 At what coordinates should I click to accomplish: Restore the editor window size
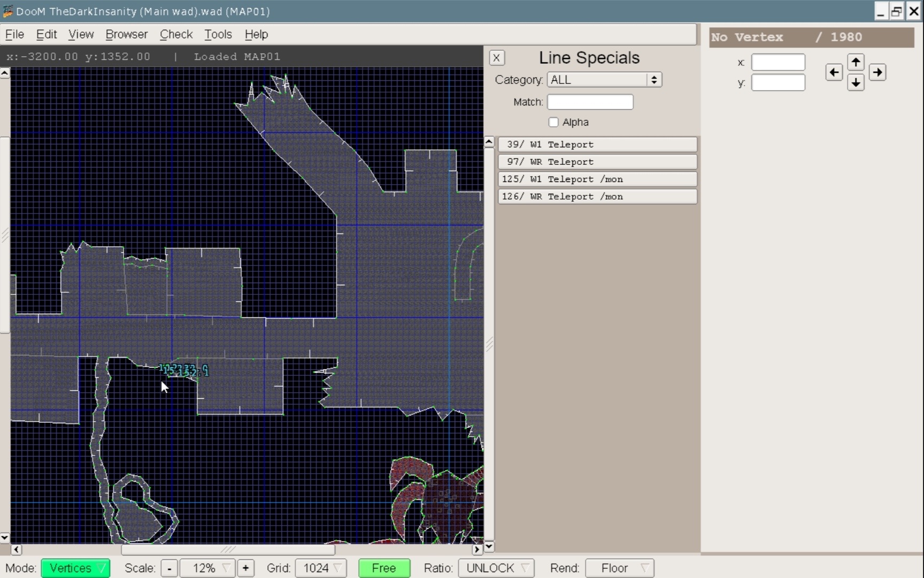point(897,11)
